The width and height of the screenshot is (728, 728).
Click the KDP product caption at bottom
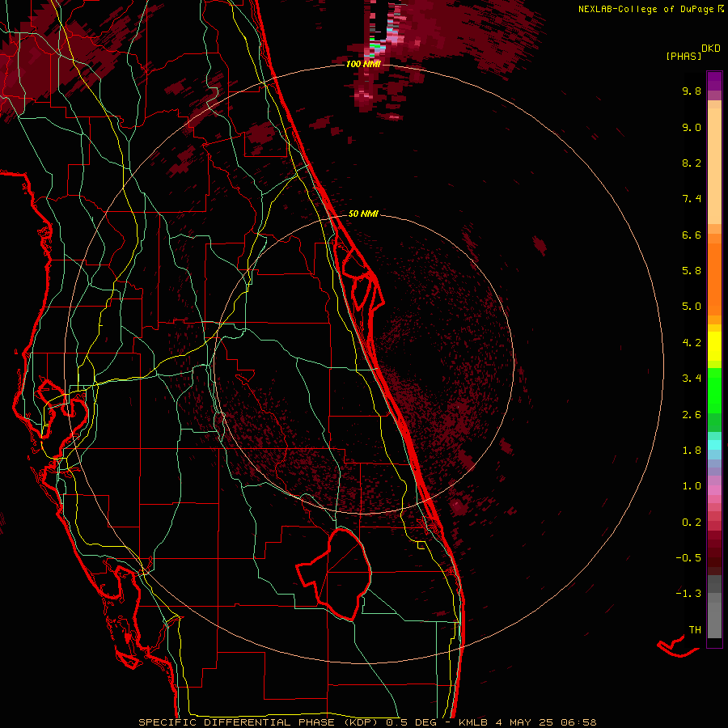pyautogui.click(x=367, y=722)
